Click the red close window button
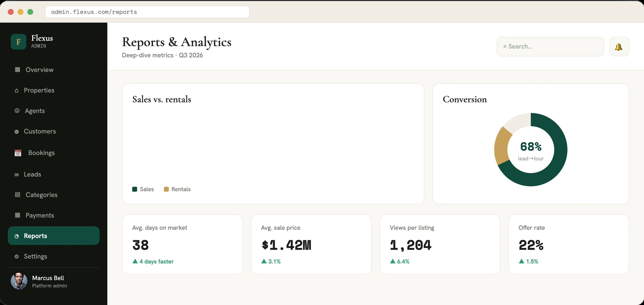This screenshot has width=644, height=305. [11, 12]
